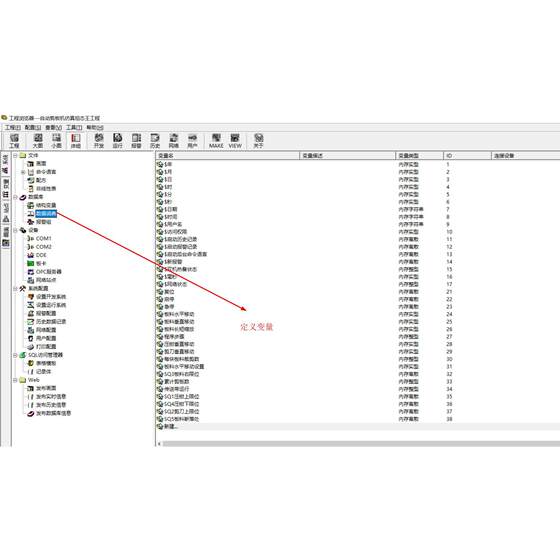Viewport: 560px width, 560px height.
Task: Select 设置开发系统 in the tree
Action: click(51, 297)
